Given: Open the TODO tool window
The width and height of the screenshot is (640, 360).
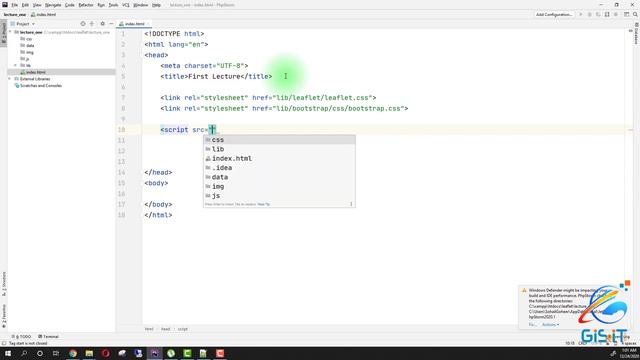Looking at the screenshot, I should pos(22,337).
